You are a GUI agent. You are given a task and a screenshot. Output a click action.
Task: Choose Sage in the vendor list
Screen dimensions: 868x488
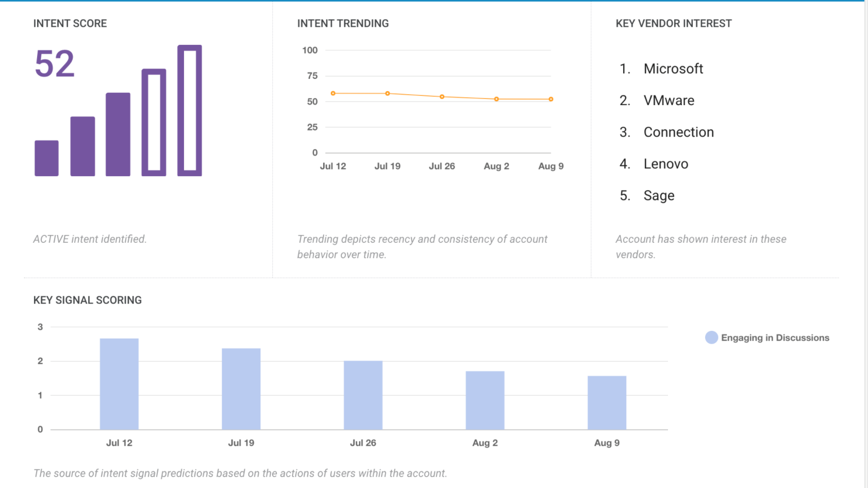[659, 195]
